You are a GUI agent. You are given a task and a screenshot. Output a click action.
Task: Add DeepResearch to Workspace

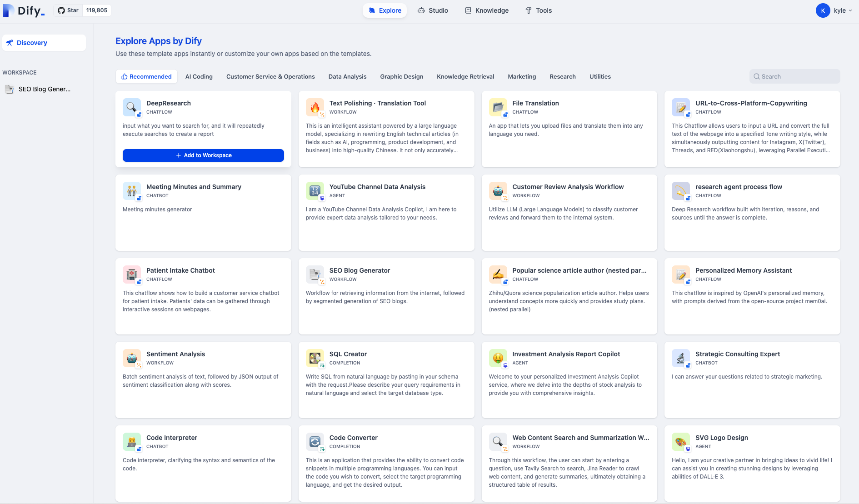pyautogui.click(x=203, y=155)
